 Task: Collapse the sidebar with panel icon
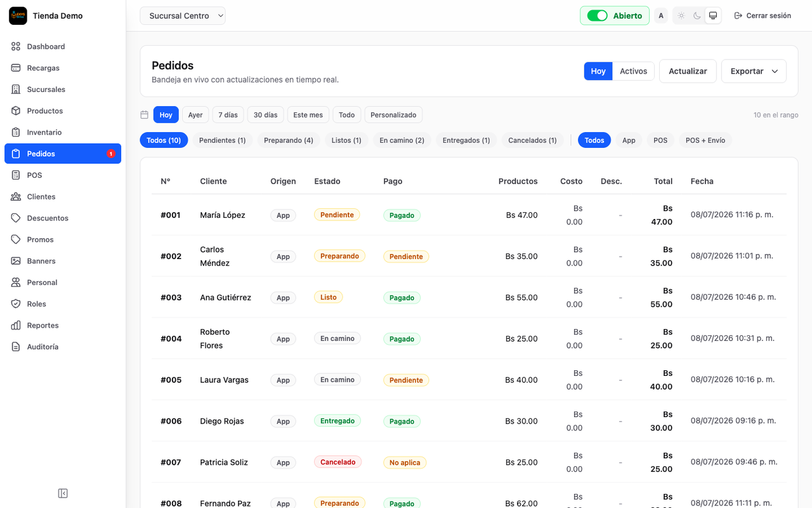point(63,493)
